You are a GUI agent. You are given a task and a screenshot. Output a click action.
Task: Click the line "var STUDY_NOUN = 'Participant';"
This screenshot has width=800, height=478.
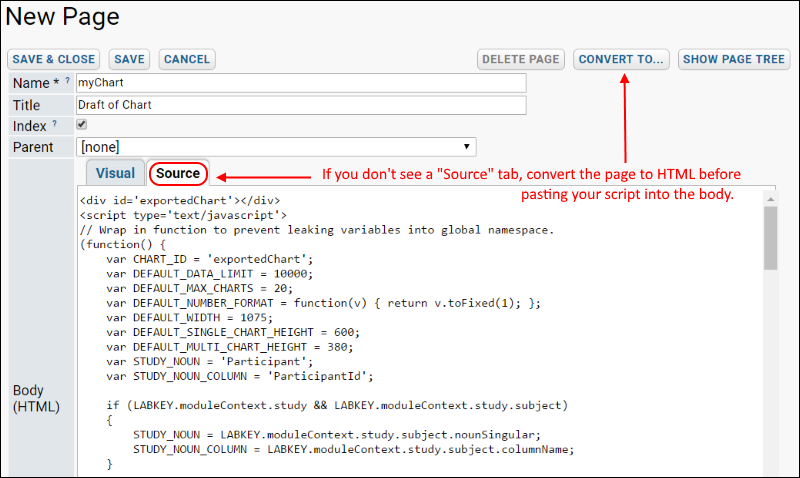click(210, 362)
